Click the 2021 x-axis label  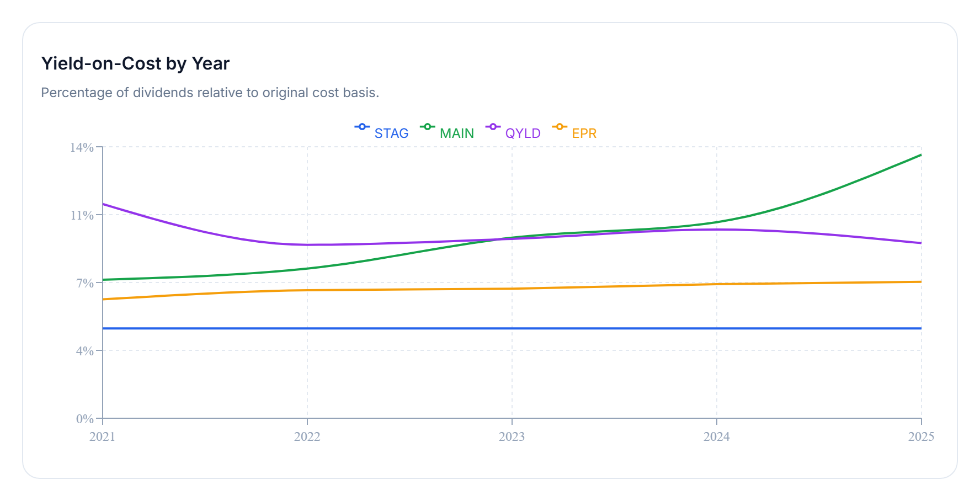[x=103, y=436]
